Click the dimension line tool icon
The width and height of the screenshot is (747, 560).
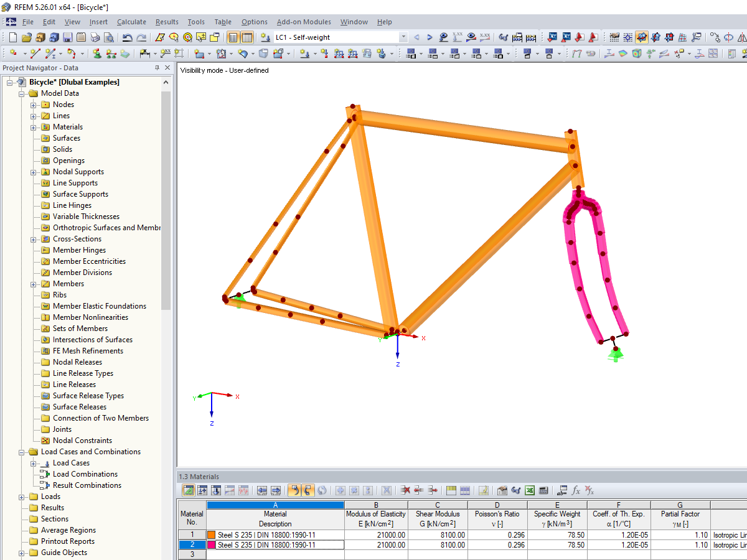point(144,54)
